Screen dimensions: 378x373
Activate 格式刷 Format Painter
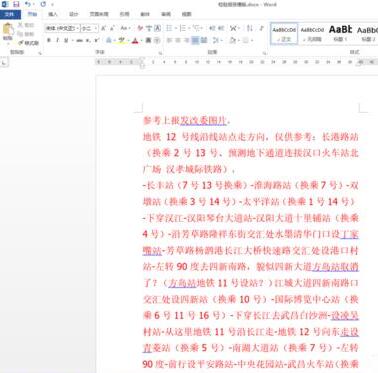[x=28, y=43]
